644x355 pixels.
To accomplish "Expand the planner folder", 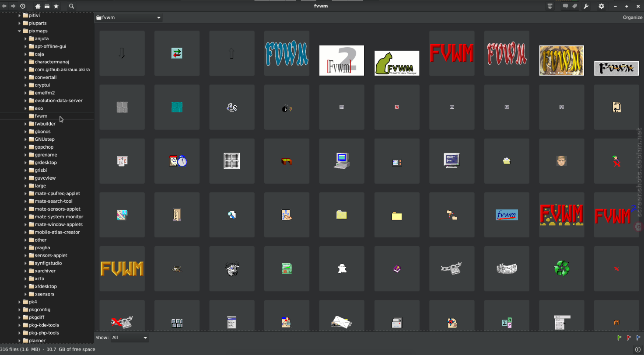I will tap(19, 341).
